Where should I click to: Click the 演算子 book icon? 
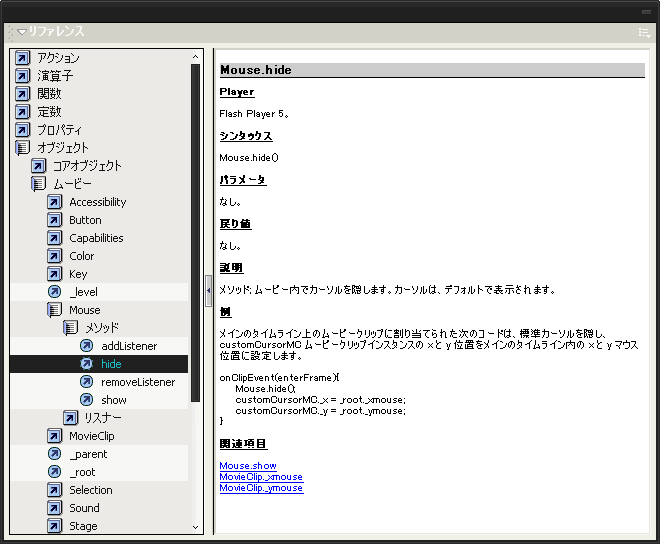point(22,76)
